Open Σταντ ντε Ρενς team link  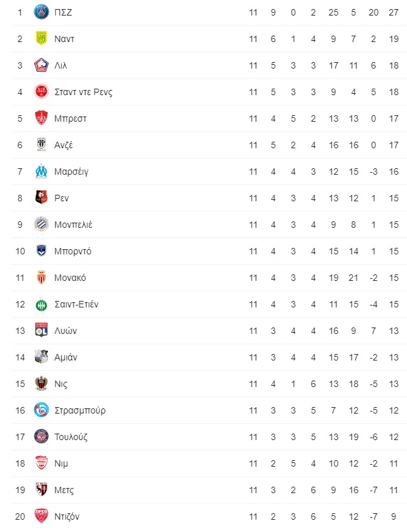[83, 92]
